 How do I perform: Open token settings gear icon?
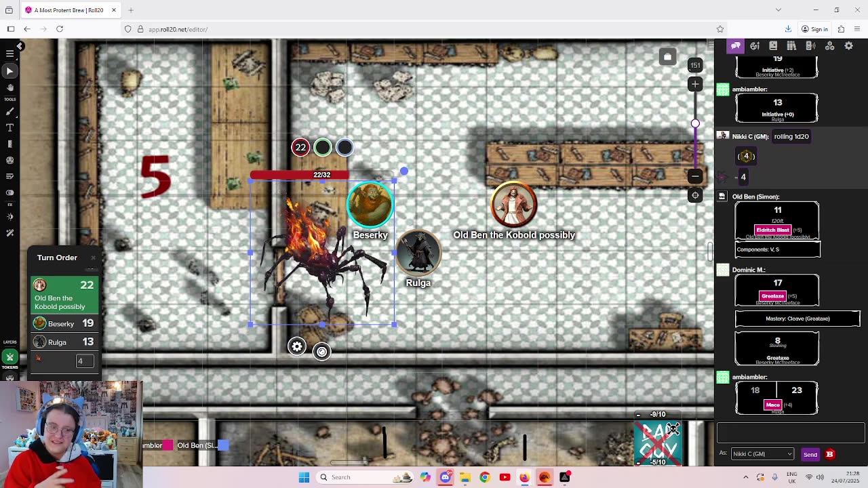tap(297, 346)
